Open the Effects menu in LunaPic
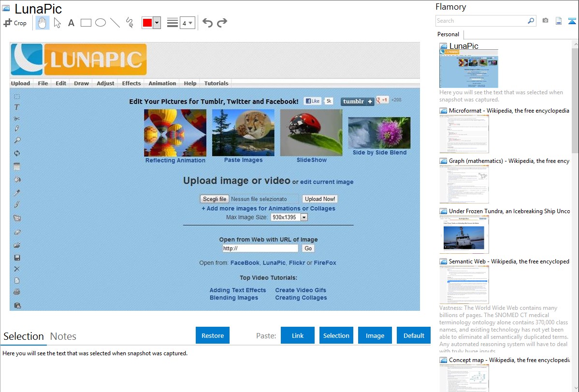The image size is (579, 392). [131, 83]
